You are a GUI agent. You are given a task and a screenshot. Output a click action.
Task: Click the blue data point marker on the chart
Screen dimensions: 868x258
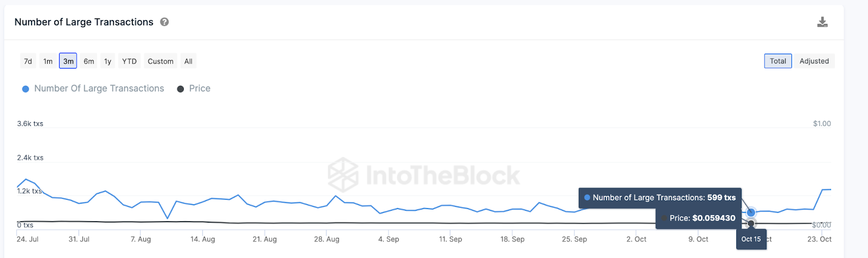pos(751,212)
